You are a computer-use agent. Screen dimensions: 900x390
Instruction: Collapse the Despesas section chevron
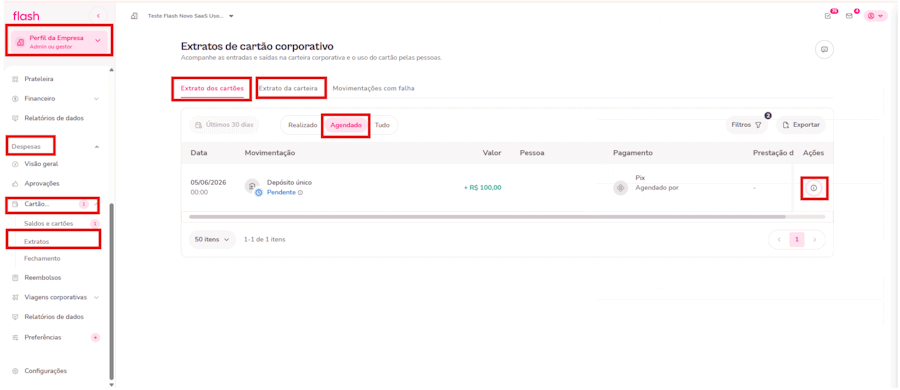pos(96,146)
